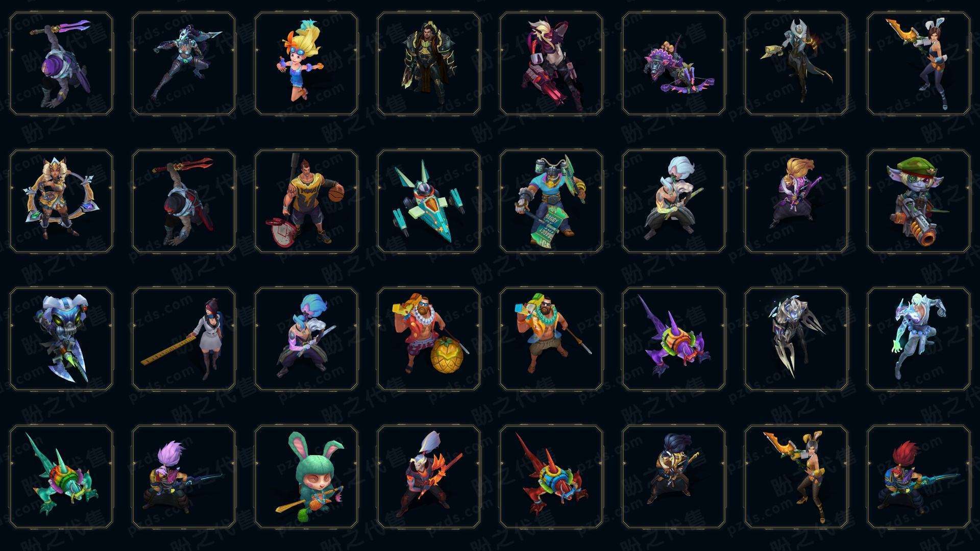Pick the golden ring-blade warrior skin

point(61,201)
